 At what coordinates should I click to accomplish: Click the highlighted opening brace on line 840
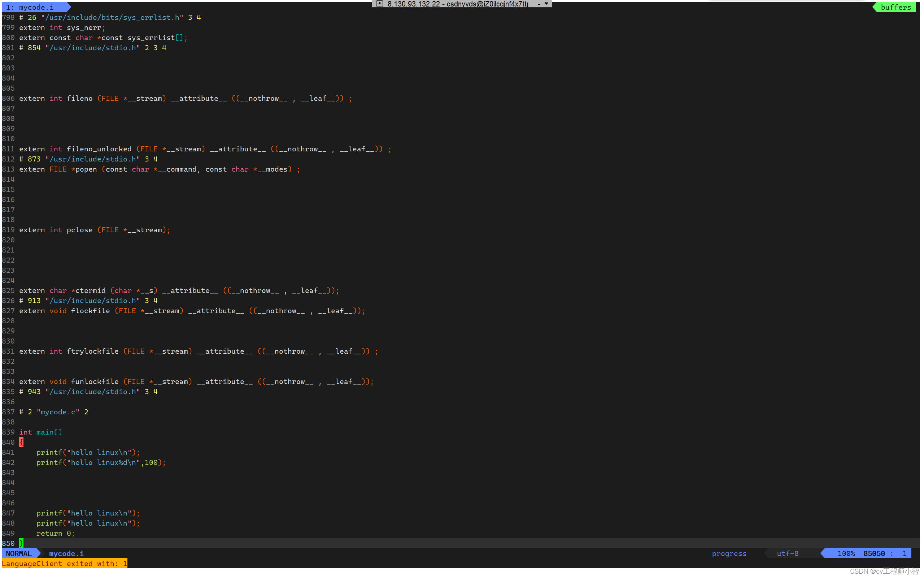21,442
